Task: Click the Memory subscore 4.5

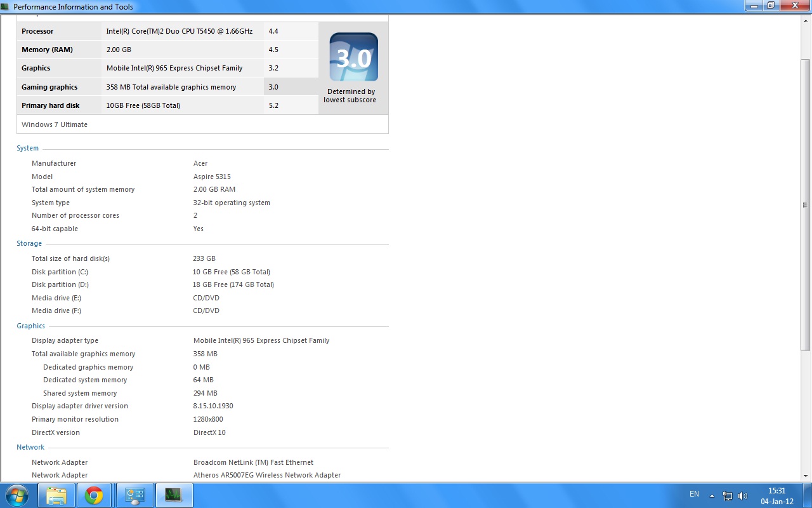Action: pos(273,50)
